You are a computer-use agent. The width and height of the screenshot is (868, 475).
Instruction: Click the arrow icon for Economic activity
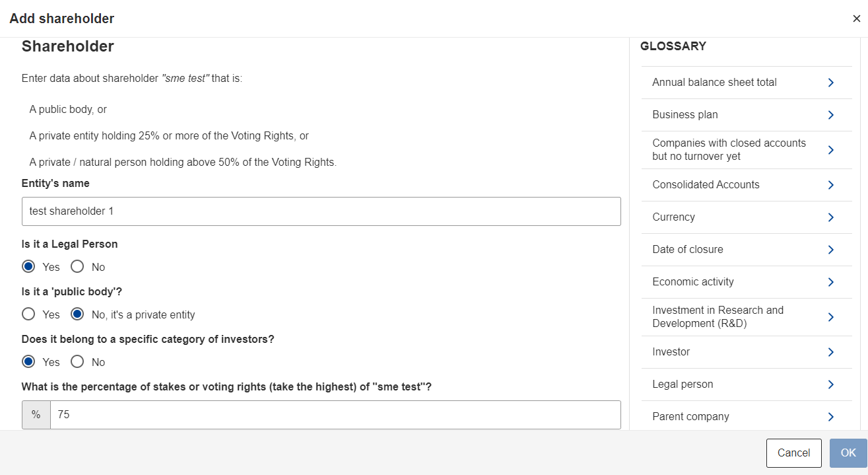(830, 282)
